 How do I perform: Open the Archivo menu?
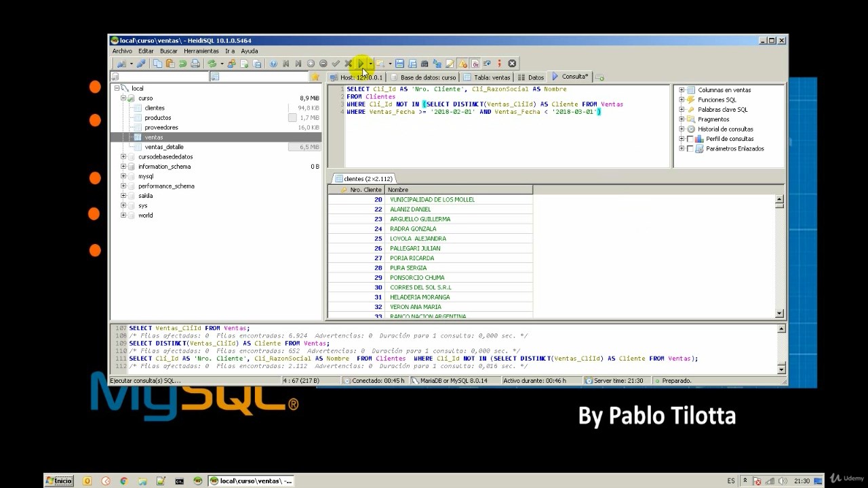click(x=122, y=51)
